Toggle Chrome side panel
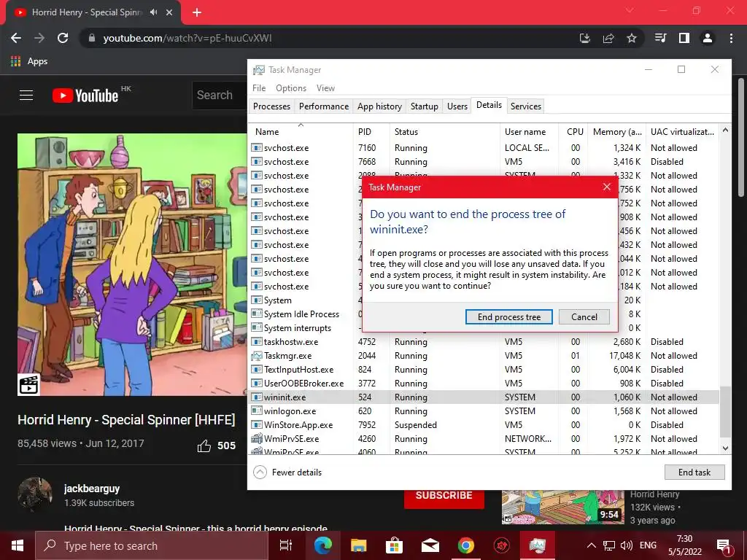The height and width of the screenshot is (560, 747). click(684, 38)
